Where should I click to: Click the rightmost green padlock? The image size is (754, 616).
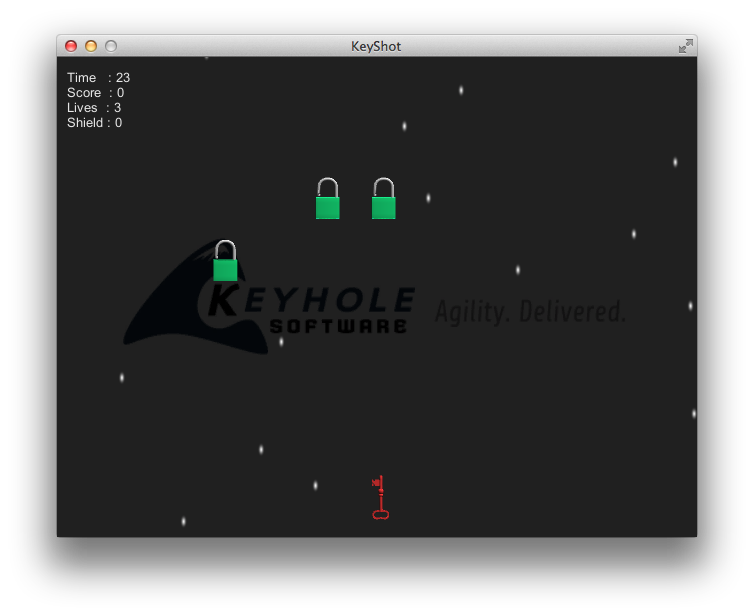tap(383, 201)
